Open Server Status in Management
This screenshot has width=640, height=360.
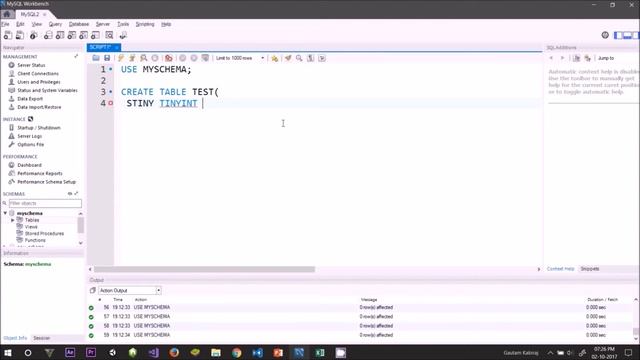[x=31, y=65]
